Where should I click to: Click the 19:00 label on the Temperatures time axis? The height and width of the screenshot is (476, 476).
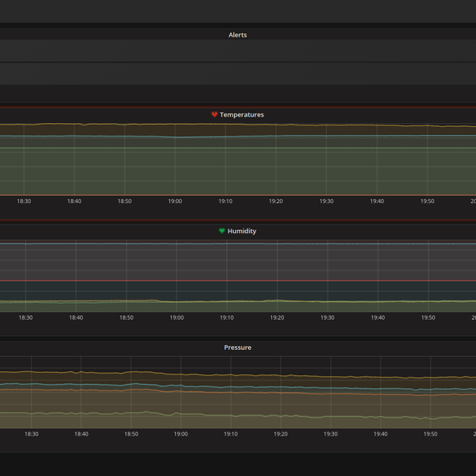pyautogui.click(x=175, y=202)
